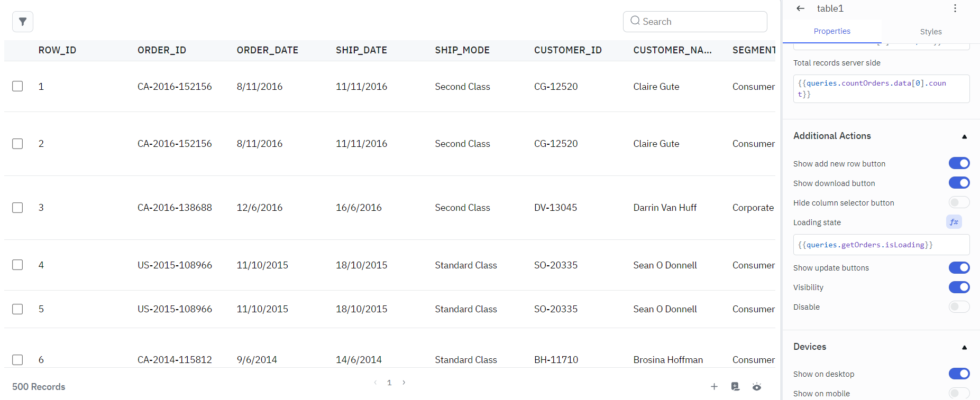Open the table filter funnel icon
This screenshot has width=980, height=400.
[x=23, y=22]
